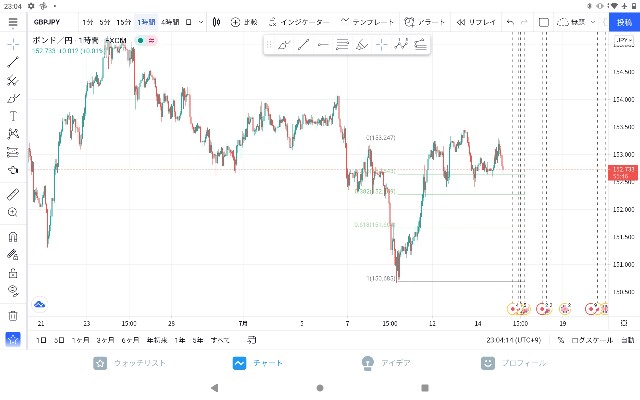Open the candlestick chart style selector
Viewport: 640px width, 400px height.
217,22
